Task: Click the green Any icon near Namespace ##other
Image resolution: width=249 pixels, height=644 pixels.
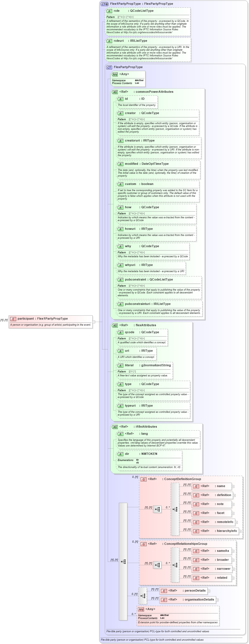Action: tap(115, 74)
